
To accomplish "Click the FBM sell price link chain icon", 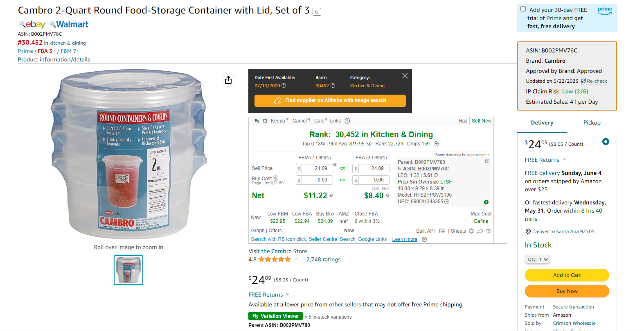I will (x=343, y=168).
